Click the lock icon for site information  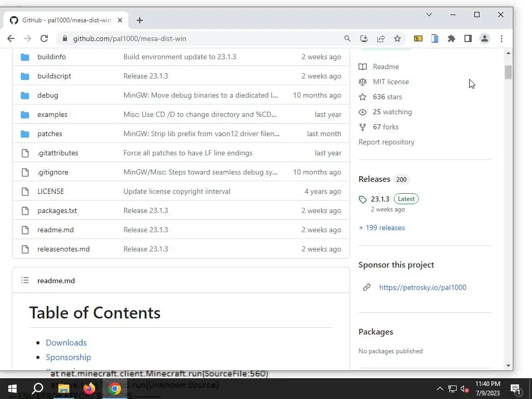click(x=65, y=38)
